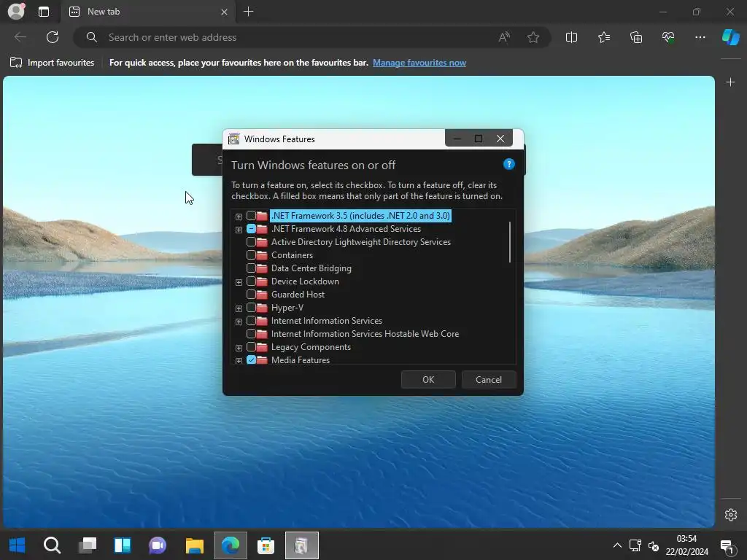
Task: Open Browser essentials heart icon
Action: (x=668, y=37)
